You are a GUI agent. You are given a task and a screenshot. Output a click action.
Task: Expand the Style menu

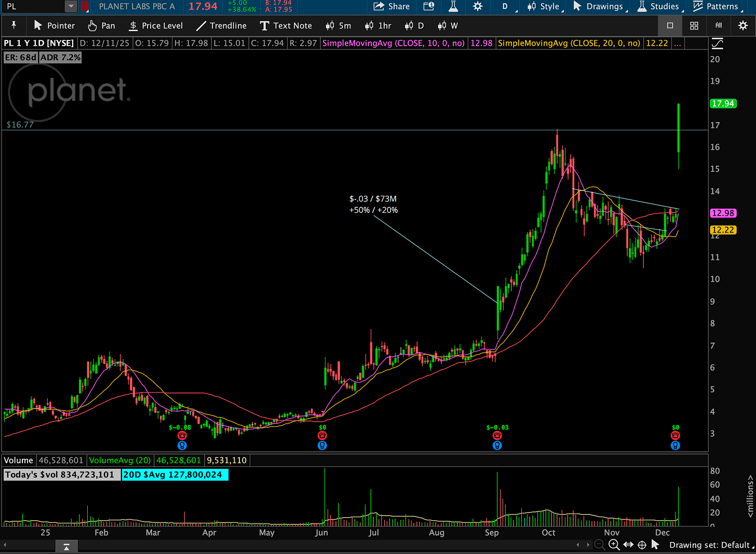(x=545, y=7)
